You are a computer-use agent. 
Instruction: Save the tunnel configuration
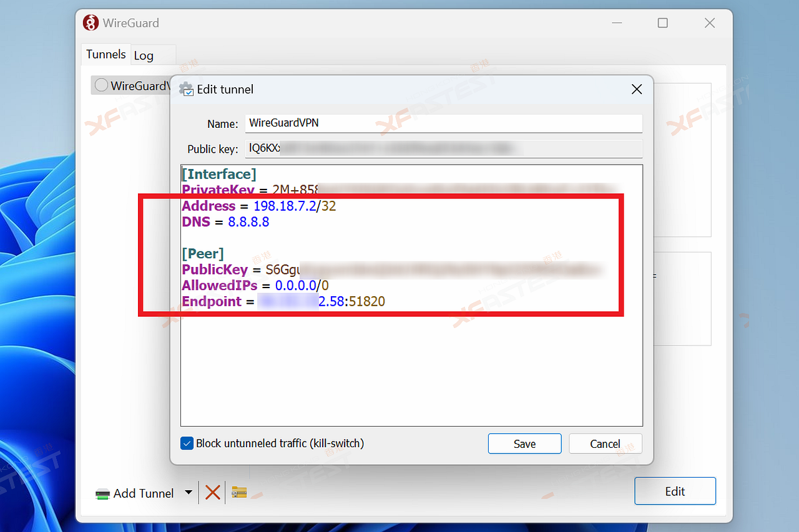(524, 443)
